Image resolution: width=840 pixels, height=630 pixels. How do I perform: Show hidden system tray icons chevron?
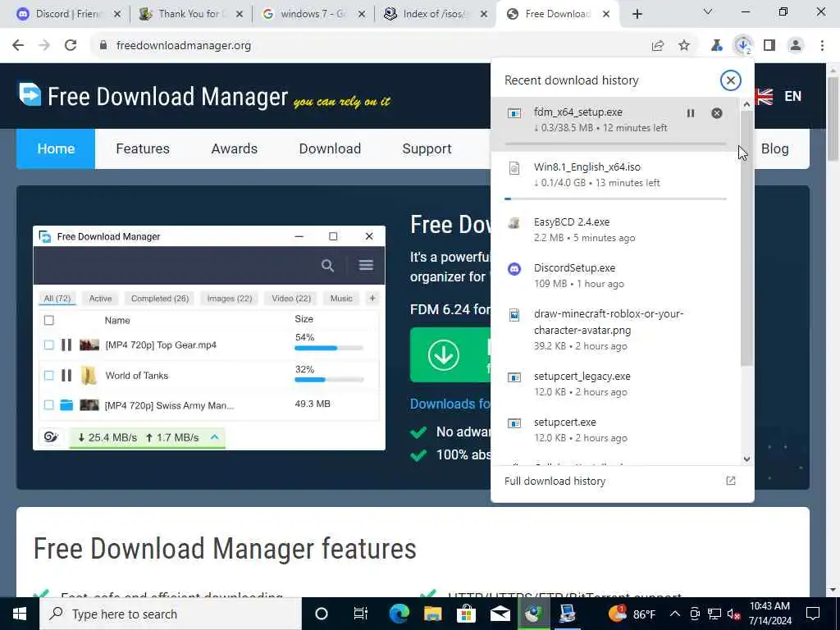click(675, 614)
